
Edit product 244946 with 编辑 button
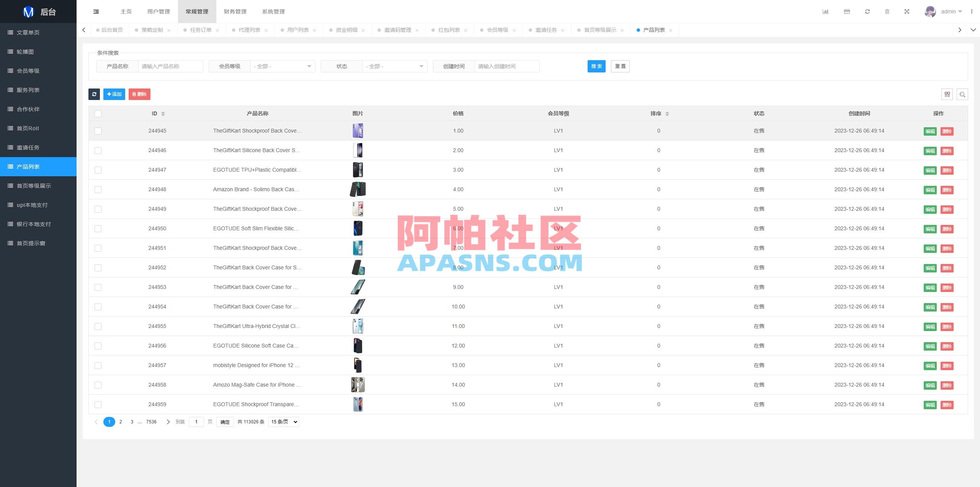[x=930, y=151]
